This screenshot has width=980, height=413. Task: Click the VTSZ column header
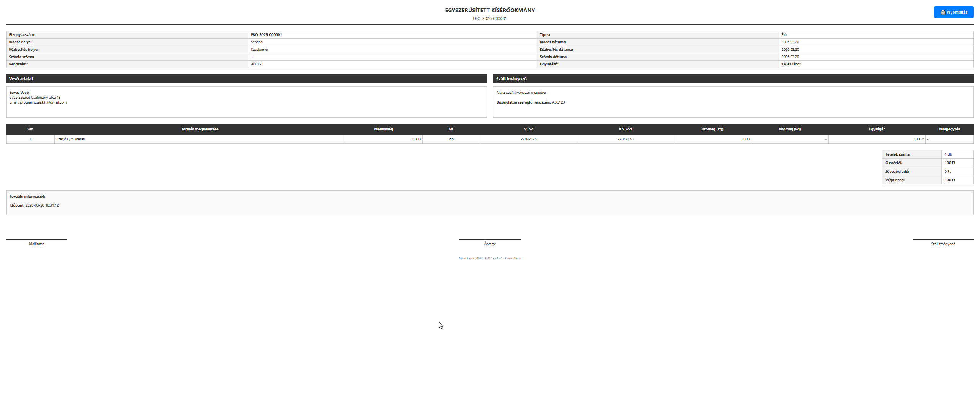528,129
